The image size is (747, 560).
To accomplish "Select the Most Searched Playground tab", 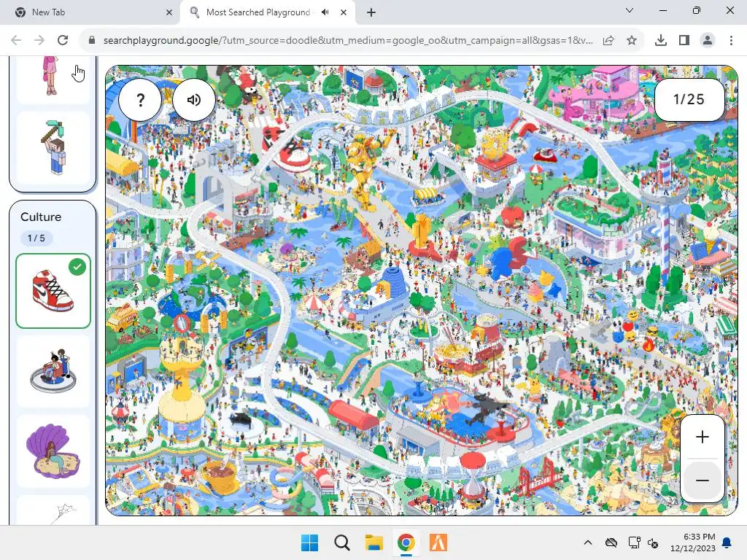I will tap(258, 12).
